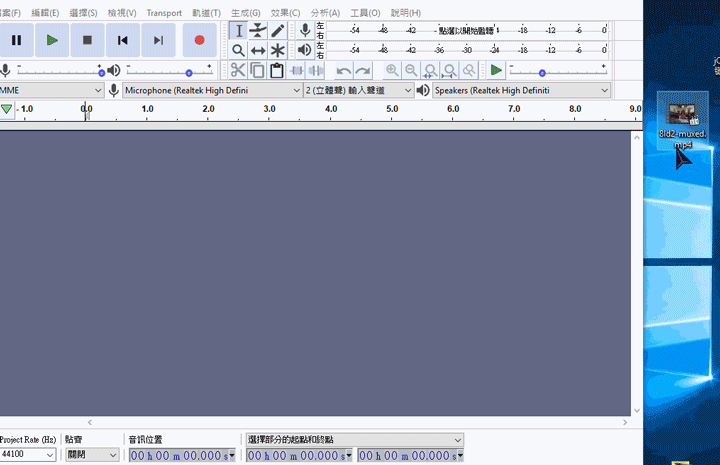The image size is (720, 465).
Task: Zoom out on the timeline
Action: [x=411, y=70]
